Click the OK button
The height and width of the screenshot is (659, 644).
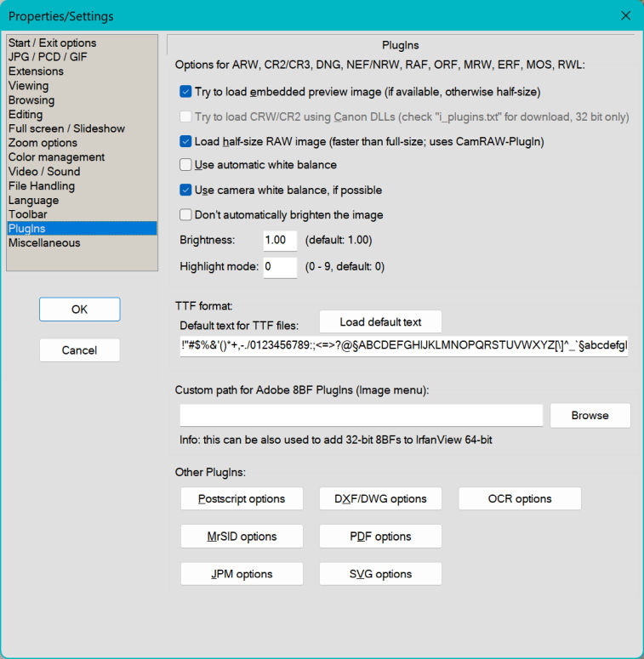[x=79, y=310]
